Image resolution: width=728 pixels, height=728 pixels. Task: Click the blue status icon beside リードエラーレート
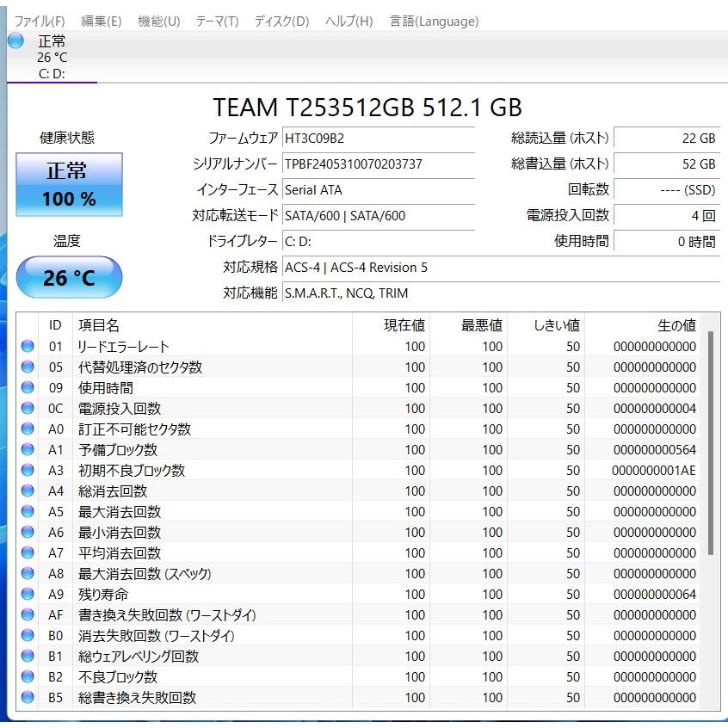point(28,346)
